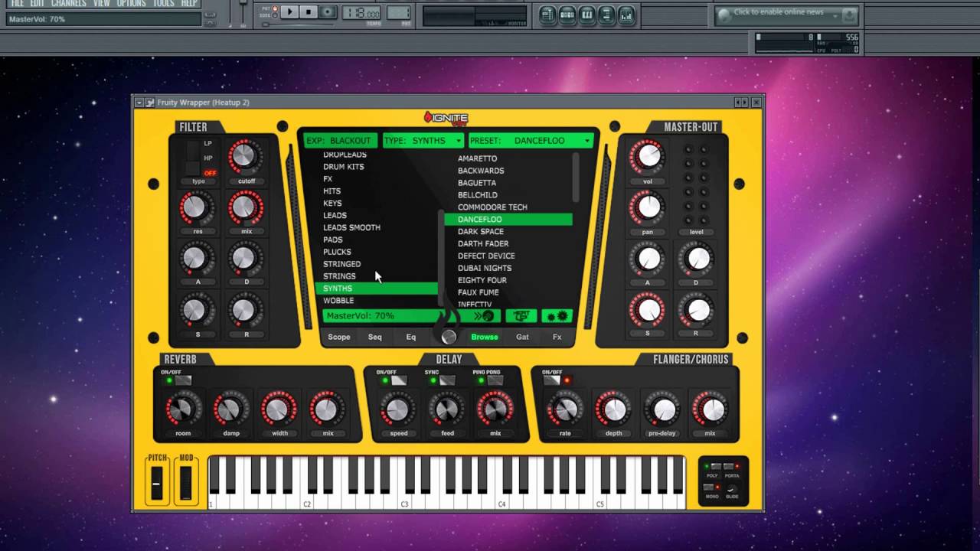Image resolution: width=980 pixels, height=551 pixels.
Task: Open the FILE menu
Action: click(18, 3)
